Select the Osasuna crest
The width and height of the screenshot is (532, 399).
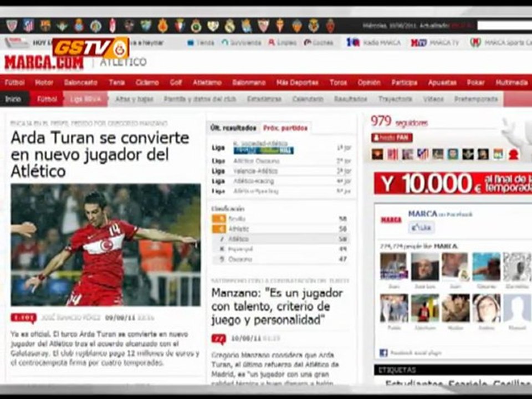click(180, 25)
